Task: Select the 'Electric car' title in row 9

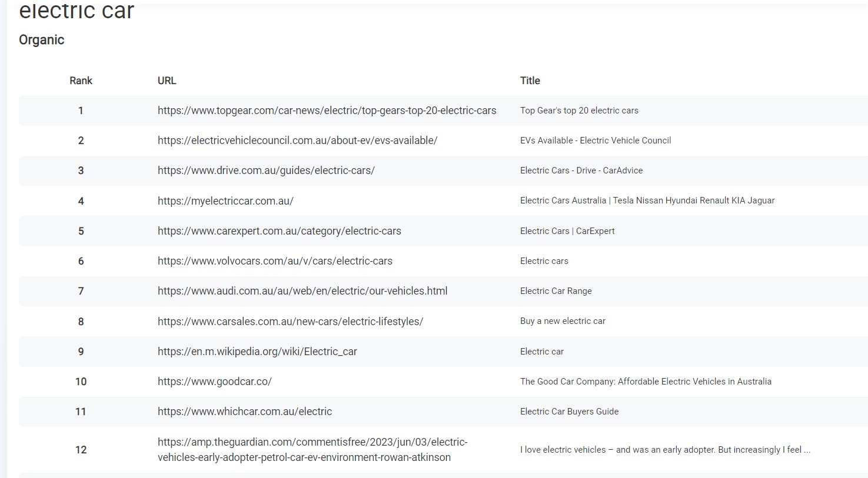Action: click(x=542, y=352)
